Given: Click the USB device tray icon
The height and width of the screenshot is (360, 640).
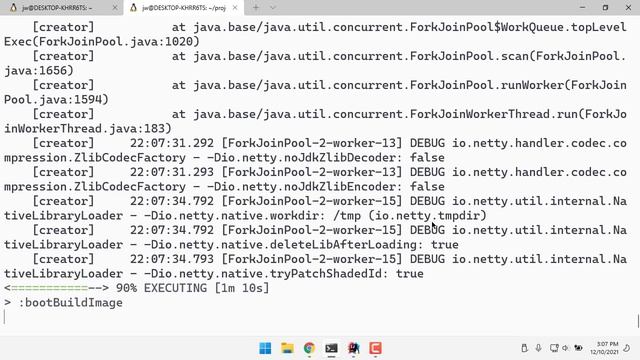Looking at the screenshot, I should [524, 348].
